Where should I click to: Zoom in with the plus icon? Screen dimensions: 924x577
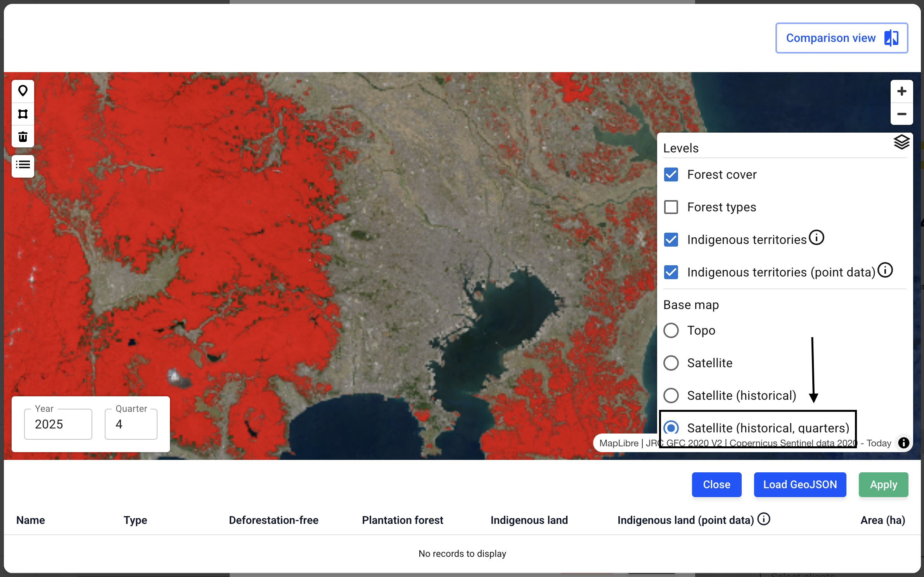click(902, 92)
